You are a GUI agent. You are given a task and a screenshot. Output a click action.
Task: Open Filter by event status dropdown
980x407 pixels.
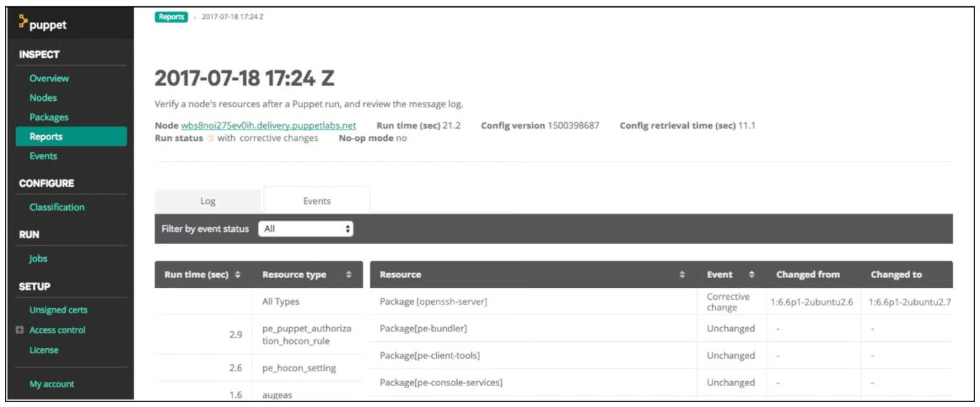[x=306, y=229]
